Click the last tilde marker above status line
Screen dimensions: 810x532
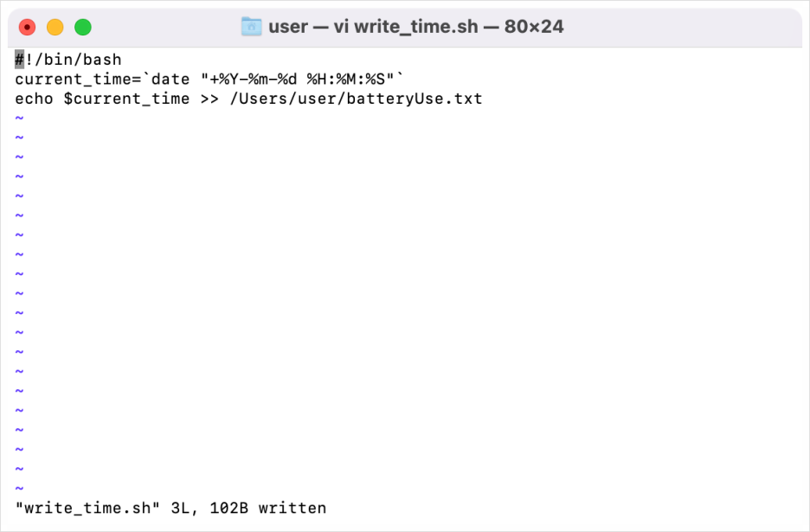pos(19,488)
